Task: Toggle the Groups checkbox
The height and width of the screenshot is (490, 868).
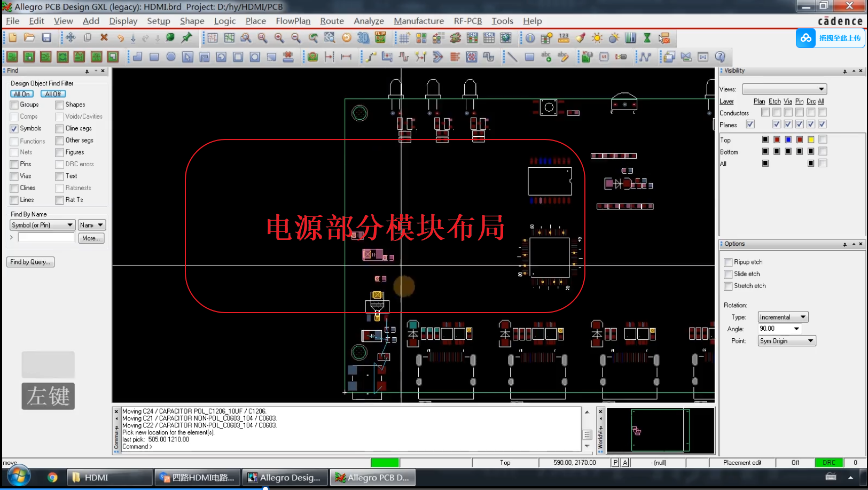Action: click(14, 105)
